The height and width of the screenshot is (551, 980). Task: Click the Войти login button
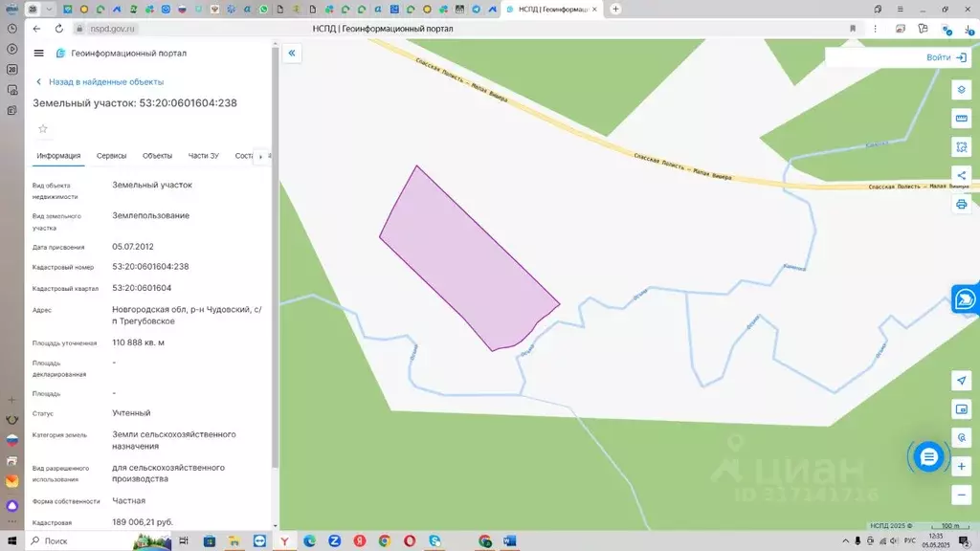coord(946,57)
